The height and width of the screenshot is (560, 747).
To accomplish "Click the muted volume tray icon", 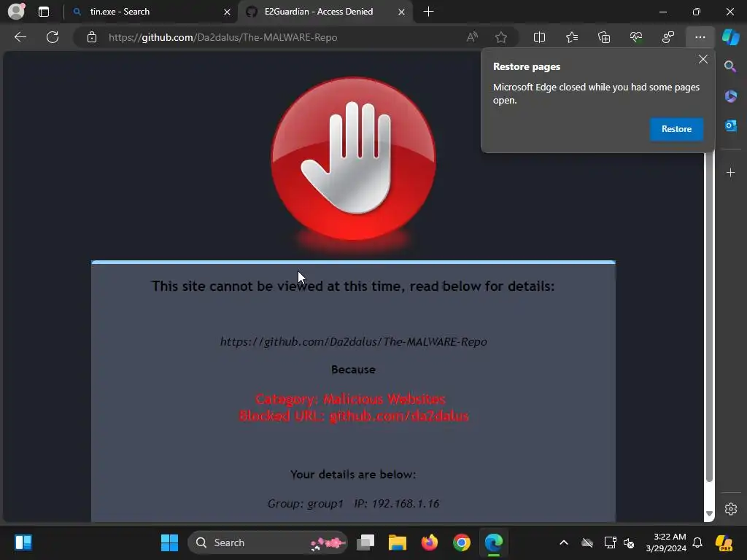I will pos(629,542).
